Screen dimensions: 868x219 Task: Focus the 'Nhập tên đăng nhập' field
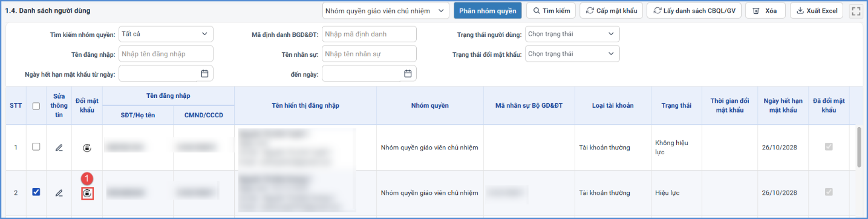(x=166, y=54)
